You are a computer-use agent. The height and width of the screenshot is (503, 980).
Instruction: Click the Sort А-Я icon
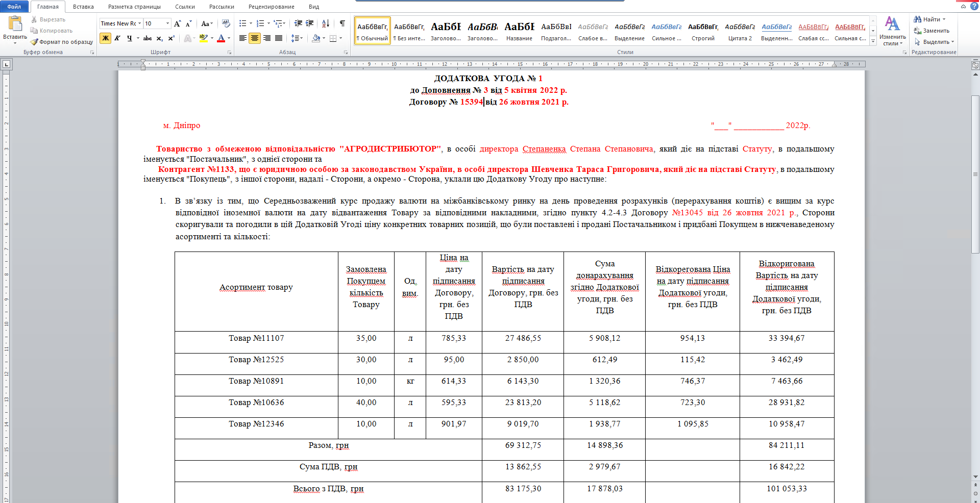tap(326, 23)
